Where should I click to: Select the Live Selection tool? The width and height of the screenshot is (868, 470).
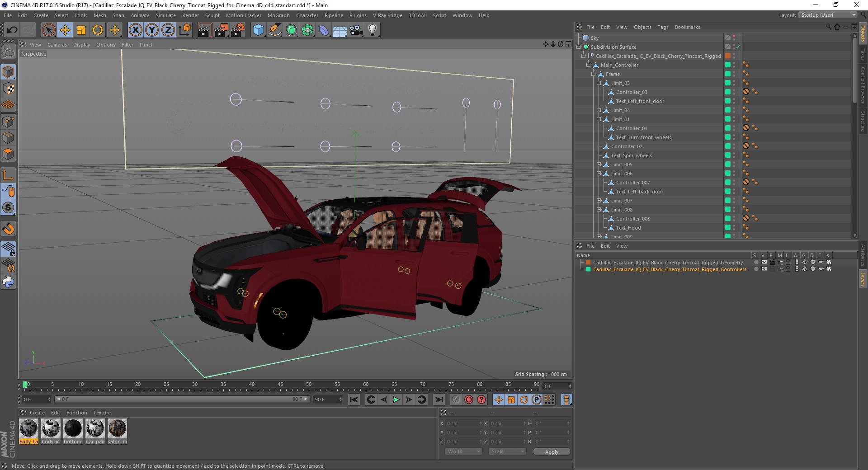[49, 30]
